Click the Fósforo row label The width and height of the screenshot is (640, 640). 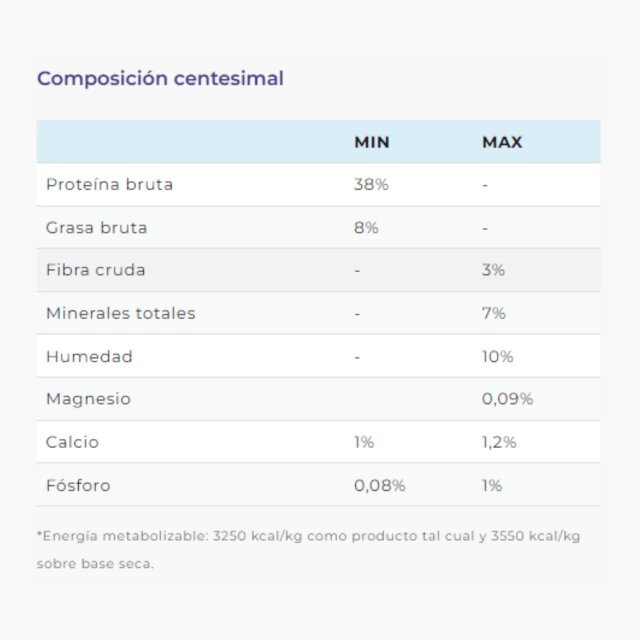pyautogui.click(x=78, y=486)
